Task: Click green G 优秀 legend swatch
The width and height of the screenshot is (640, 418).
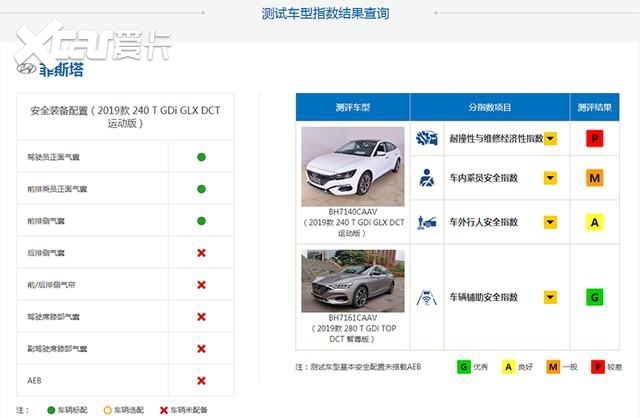Action: 464,367
